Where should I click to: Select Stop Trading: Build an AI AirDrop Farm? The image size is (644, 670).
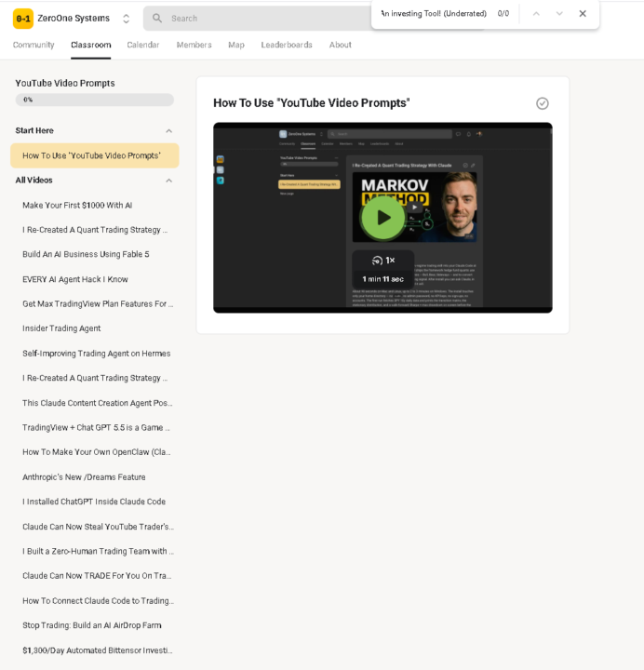[94, 625]
